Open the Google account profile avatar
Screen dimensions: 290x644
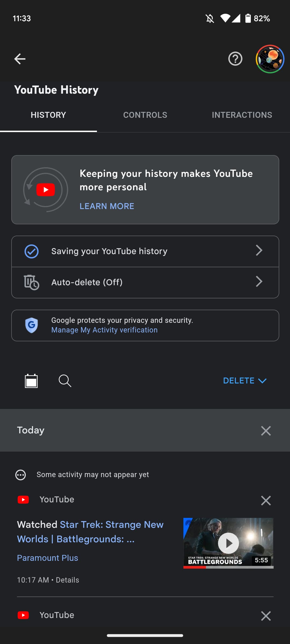coord(270,59)
